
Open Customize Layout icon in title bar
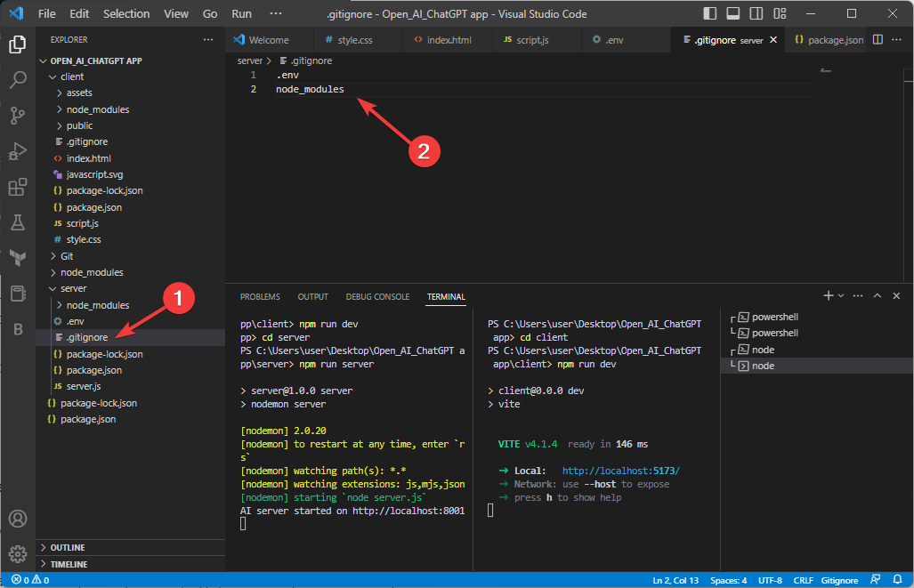(x=780, y=13)
